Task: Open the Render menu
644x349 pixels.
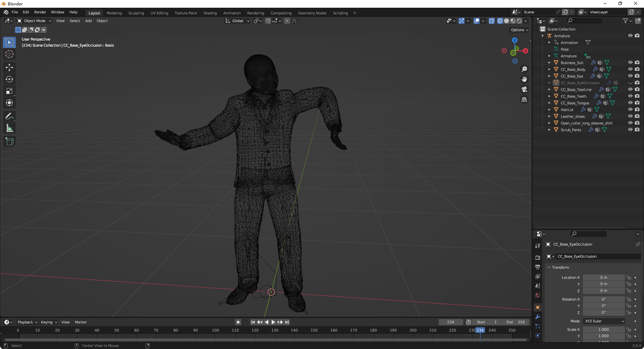Action: pyautogui.click(x=40, y=12)
